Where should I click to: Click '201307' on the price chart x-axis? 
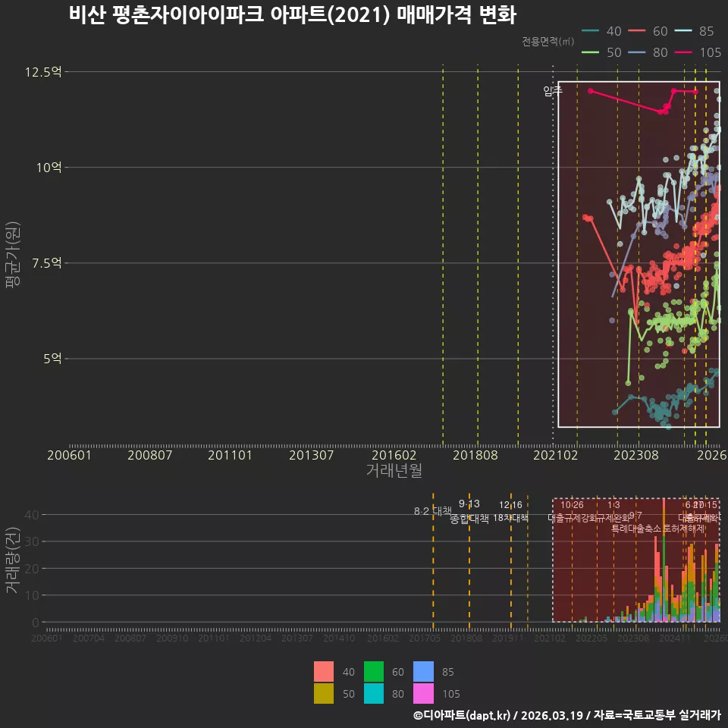tap(311, 455)
